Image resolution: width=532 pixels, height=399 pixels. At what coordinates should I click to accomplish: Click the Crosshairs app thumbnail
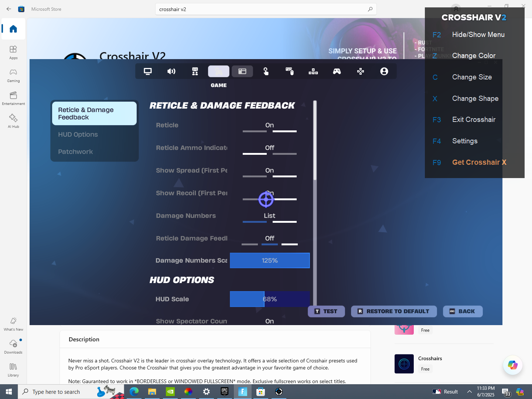click(404, 364)
